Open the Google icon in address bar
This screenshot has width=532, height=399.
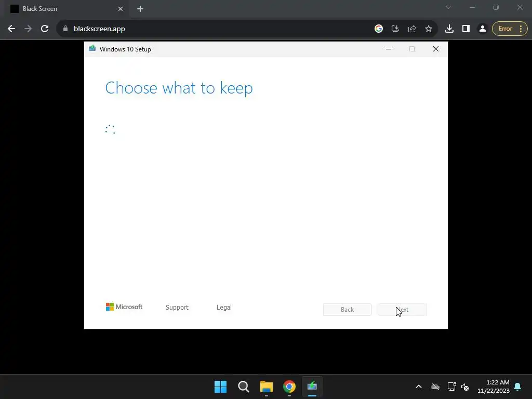tap(379, 29)
